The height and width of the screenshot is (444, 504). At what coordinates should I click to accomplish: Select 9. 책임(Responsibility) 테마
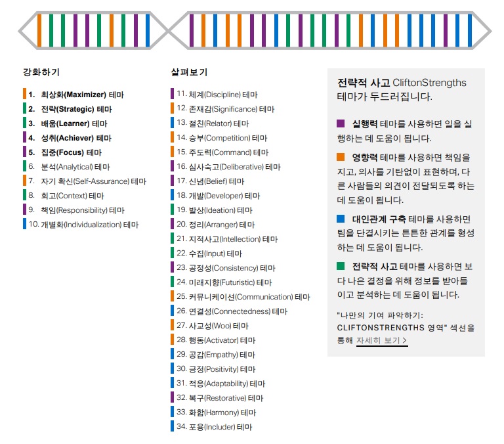click(74, 210)
